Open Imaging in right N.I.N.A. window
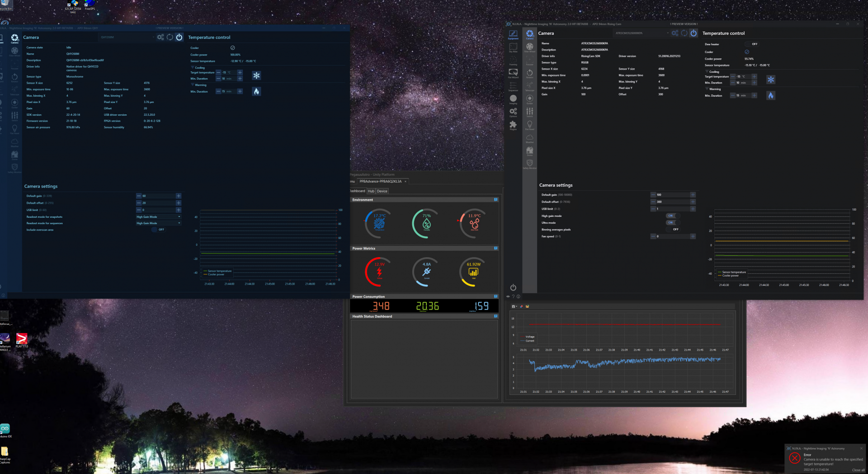868x474 pixels. click(513, 99)
